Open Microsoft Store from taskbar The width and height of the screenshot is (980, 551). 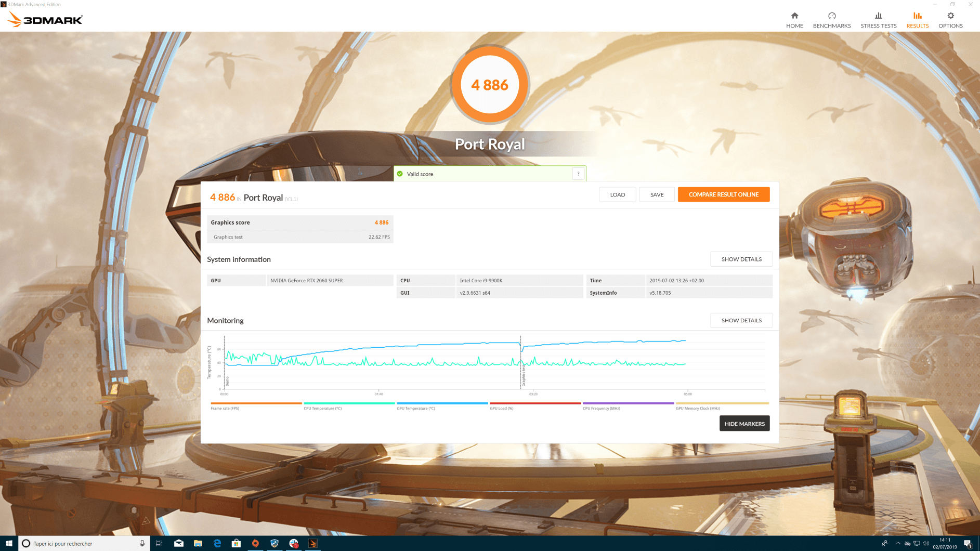pos(236,543)
